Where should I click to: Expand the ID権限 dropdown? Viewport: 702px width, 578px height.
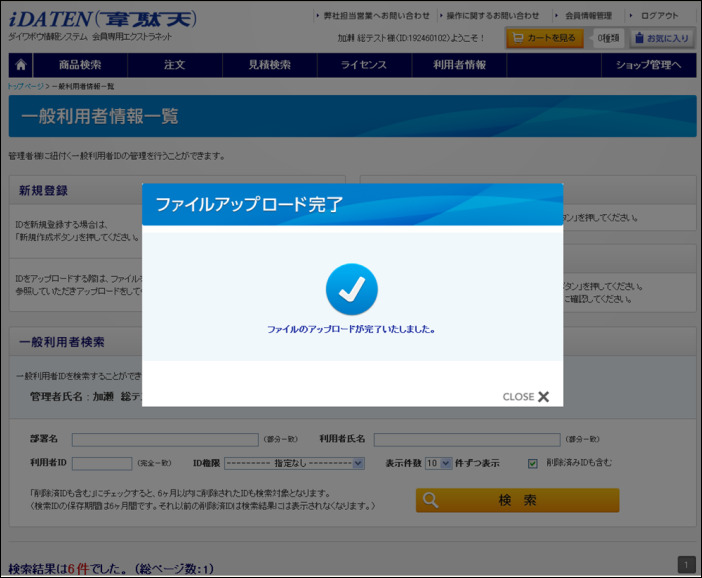[x=294, y=464]
